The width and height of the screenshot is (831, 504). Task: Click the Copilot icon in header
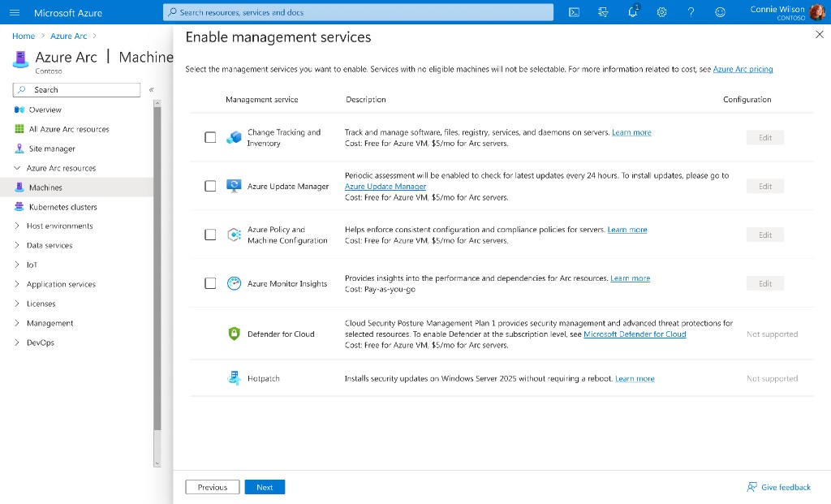coord(603,12)
